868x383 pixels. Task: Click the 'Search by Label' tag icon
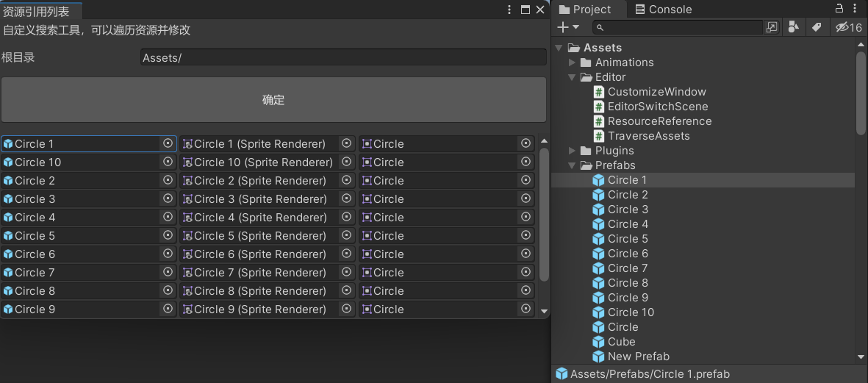coord(817,27)
